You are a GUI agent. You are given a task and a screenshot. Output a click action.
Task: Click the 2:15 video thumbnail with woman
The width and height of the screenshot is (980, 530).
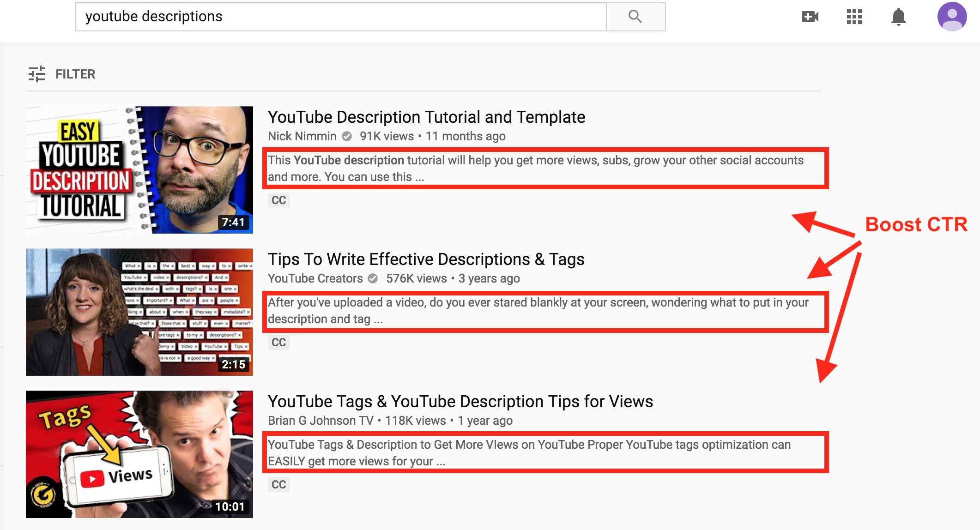(x=139, y=312)
